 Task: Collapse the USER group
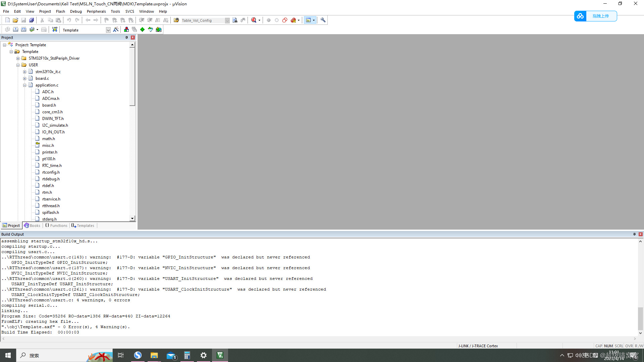[x=18, y=65]
